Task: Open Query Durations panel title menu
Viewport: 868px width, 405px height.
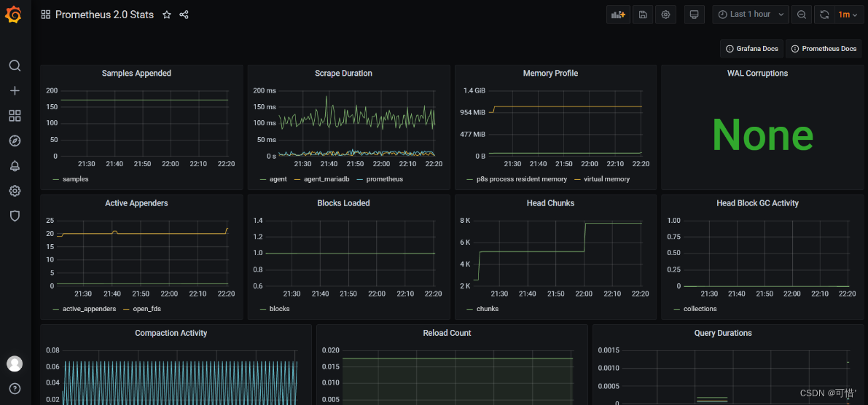Action: coord(723,333)
